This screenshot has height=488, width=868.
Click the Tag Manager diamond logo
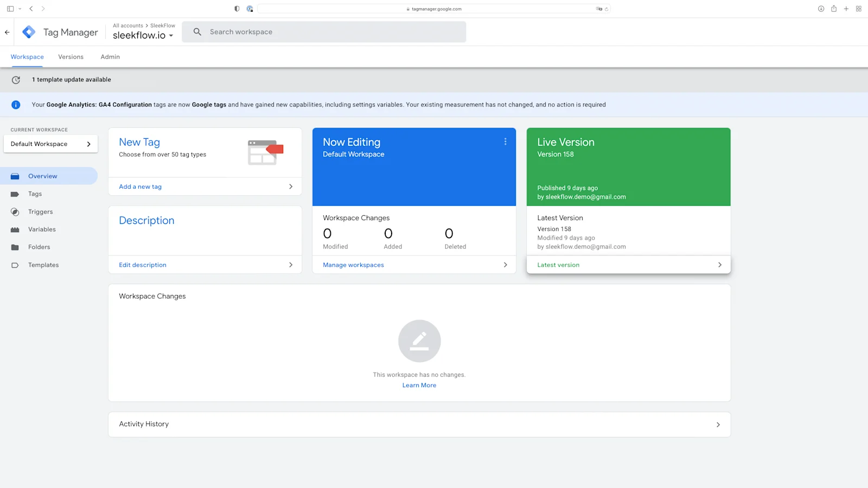(28, 31)
